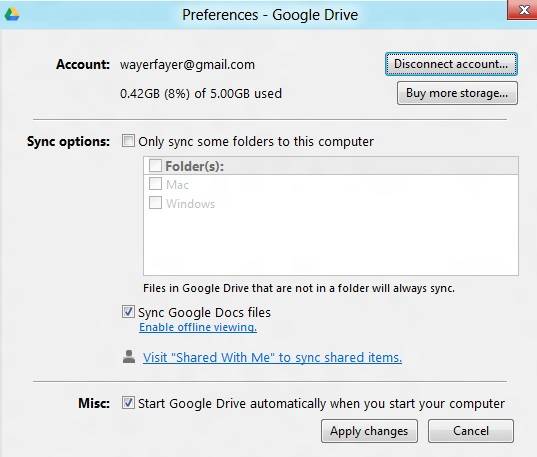Image resolution: width=537 pixels, height=457 pixels.
Task: Cancel the preferences dialog
Action: 471,431
